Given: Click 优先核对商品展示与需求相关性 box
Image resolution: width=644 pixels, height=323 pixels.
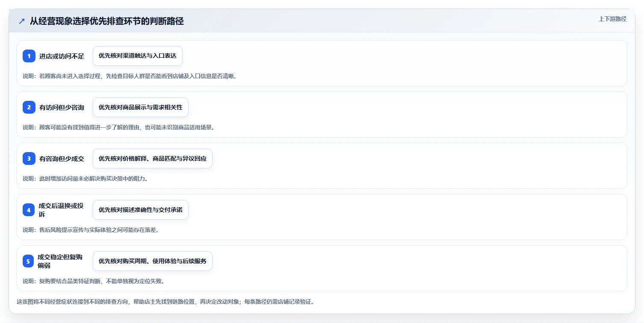Looking at the screenshot, I should click(x=141, y=107).
